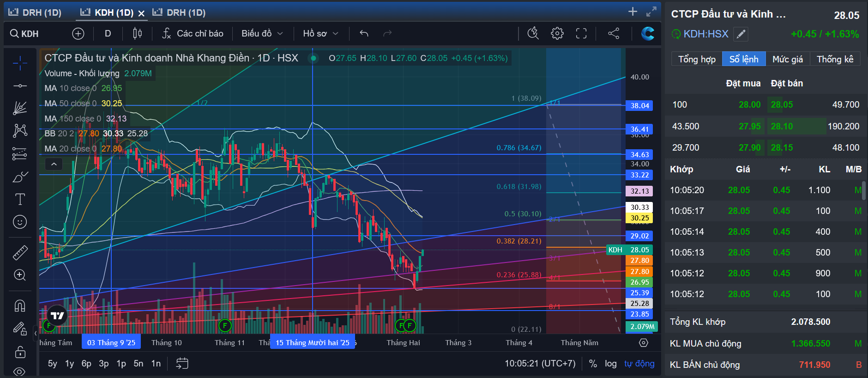Change the D time interval
The height and width of the screenshot is (378, 868).
[x=108, y=34]
